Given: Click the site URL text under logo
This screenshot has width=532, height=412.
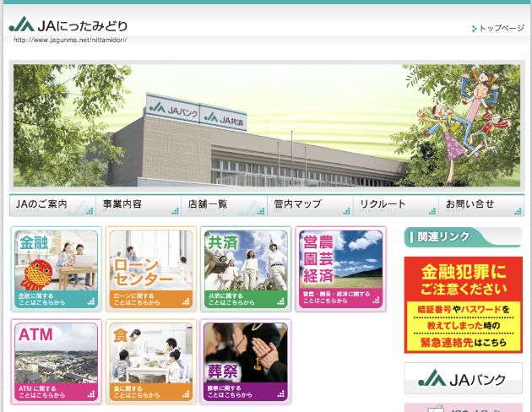Looking at the screenshot, I should 70,40.
